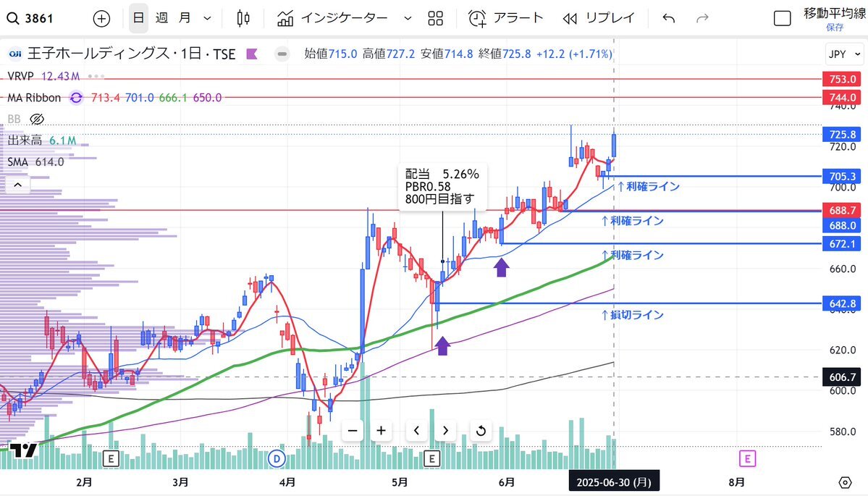The image size is (868, 496).
Task: Select the 672.1 blue line label
Action: click(843, 243)
